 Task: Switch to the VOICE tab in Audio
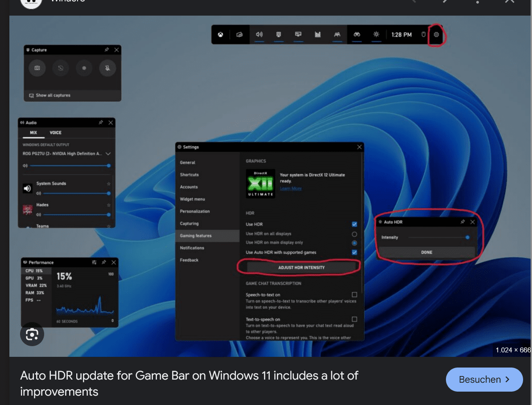point(56,133)
